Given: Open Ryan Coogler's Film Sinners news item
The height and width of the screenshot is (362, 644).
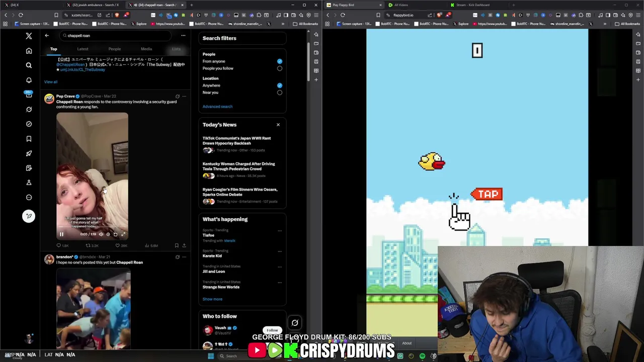Looking at the screenshot, I should [x=242, y=196].
